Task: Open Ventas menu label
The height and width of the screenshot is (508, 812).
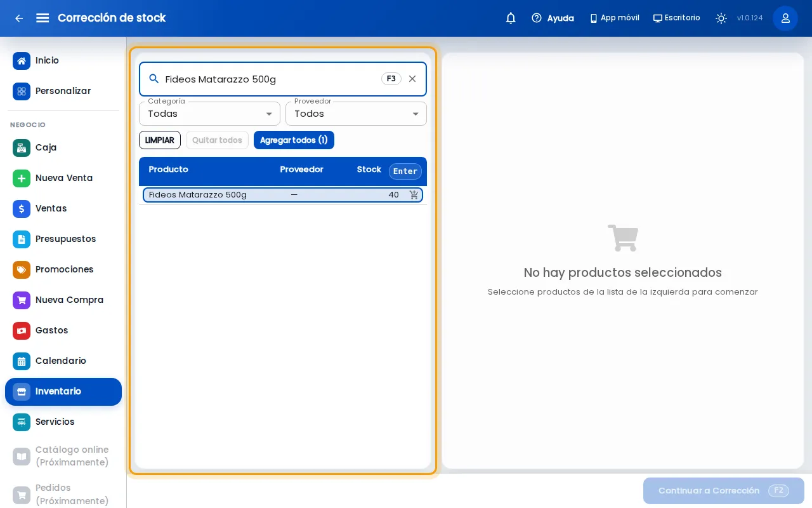Action: point(51,209)
